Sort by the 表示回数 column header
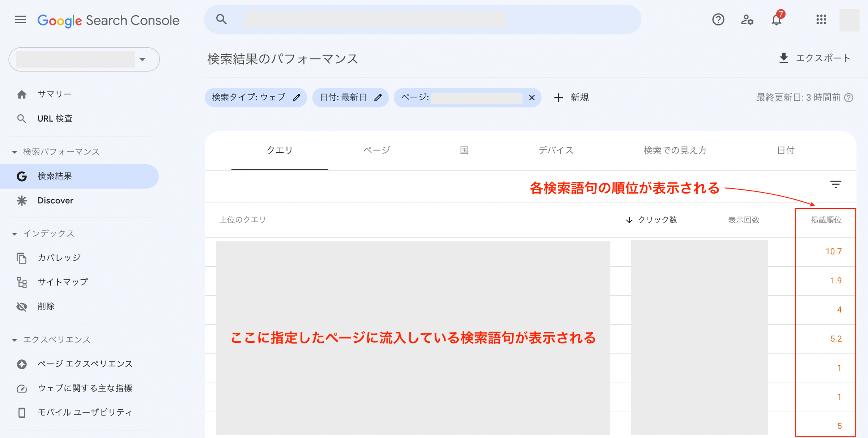Viewport: 868px width, 438px height. [744, 220]
